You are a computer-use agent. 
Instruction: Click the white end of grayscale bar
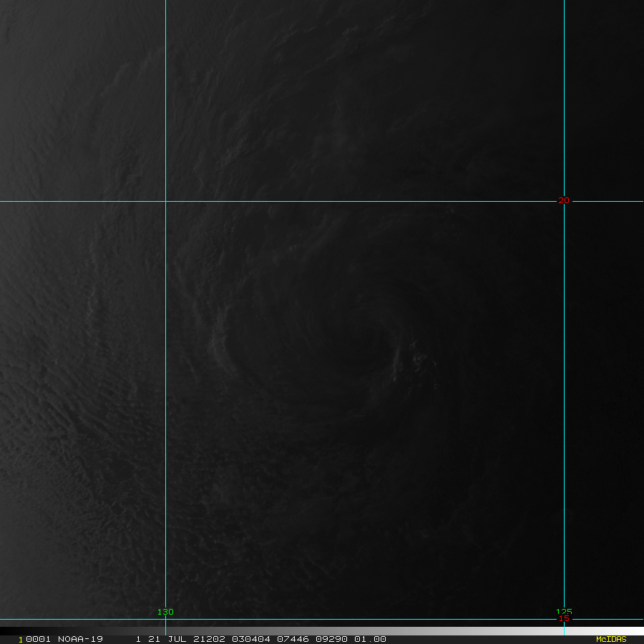(630, 631)
